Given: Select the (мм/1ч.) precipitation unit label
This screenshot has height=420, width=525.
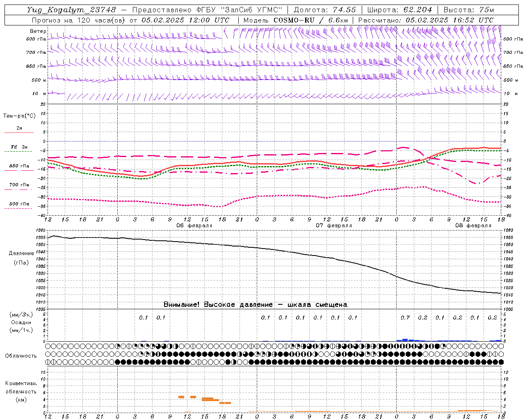Looking at the screenshot, I should pos(21,330).
